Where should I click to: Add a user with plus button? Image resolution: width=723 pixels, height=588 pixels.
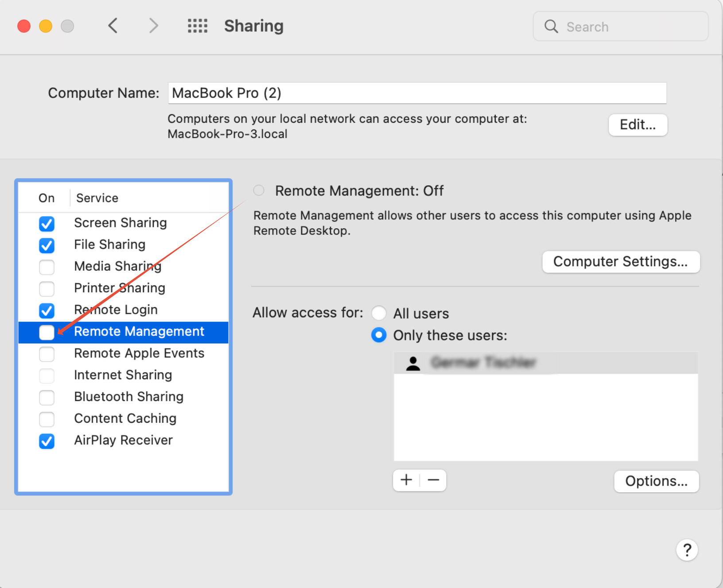tap(406, 480)
